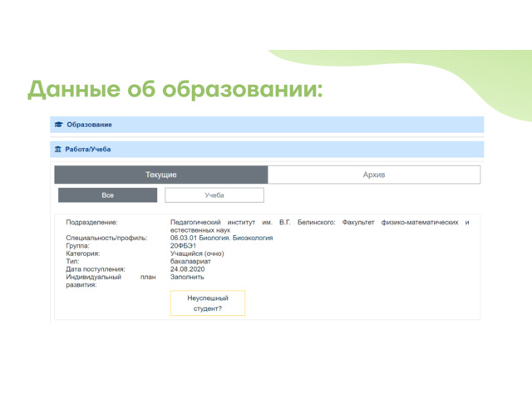The height and width of the screenshot is (399, 532).
Task: Click the Педагогический институт им. В.Г. Белинского text
Action: 253,222
